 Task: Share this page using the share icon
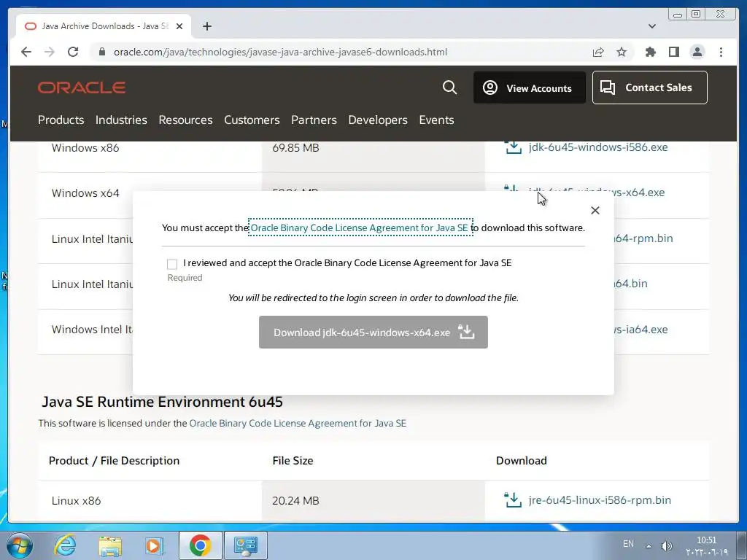coord(598,52)
